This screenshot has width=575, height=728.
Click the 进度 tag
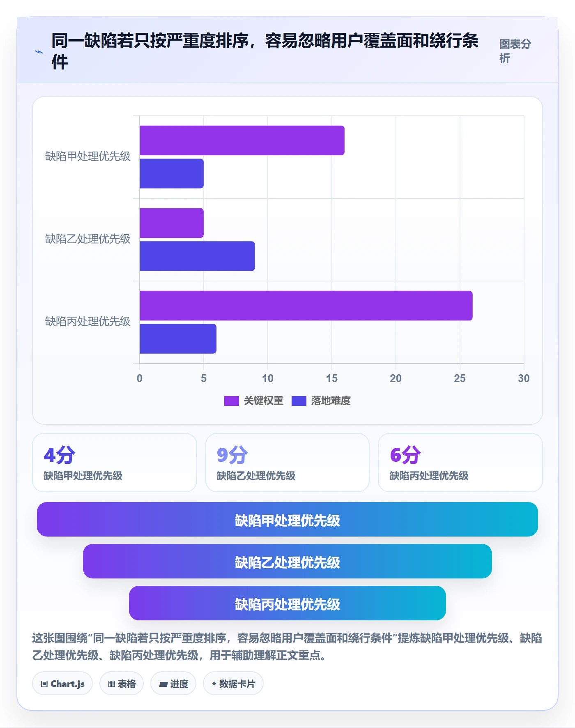coord(173,684)
